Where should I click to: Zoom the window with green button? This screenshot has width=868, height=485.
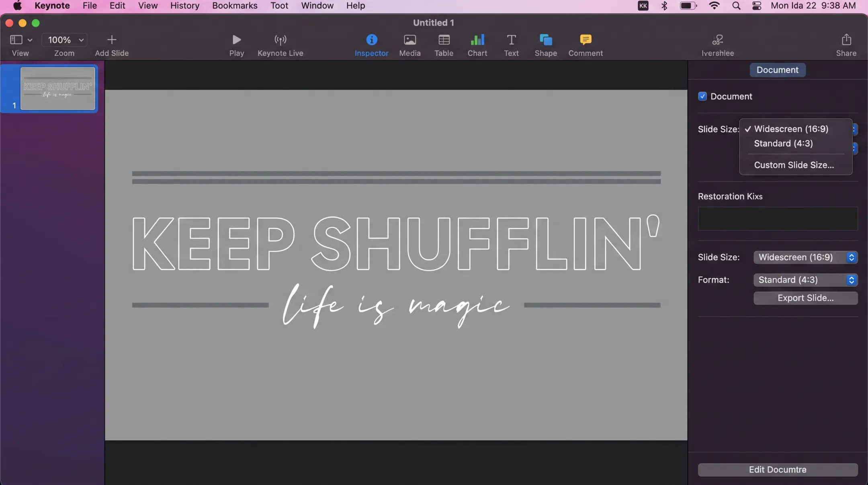coord(36,23)
